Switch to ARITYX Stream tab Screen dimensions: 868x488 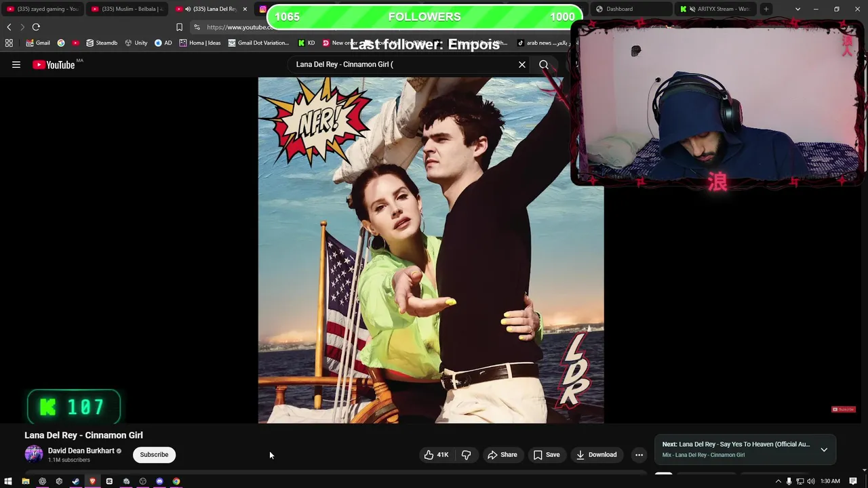tap(715, 9)
